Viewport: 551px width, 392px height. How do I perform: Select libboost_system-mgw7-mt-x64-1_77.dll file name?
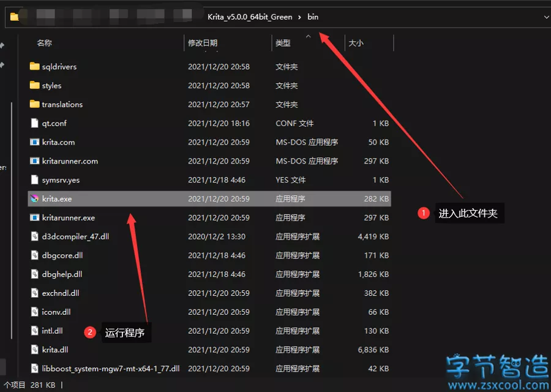coord(111,369)
